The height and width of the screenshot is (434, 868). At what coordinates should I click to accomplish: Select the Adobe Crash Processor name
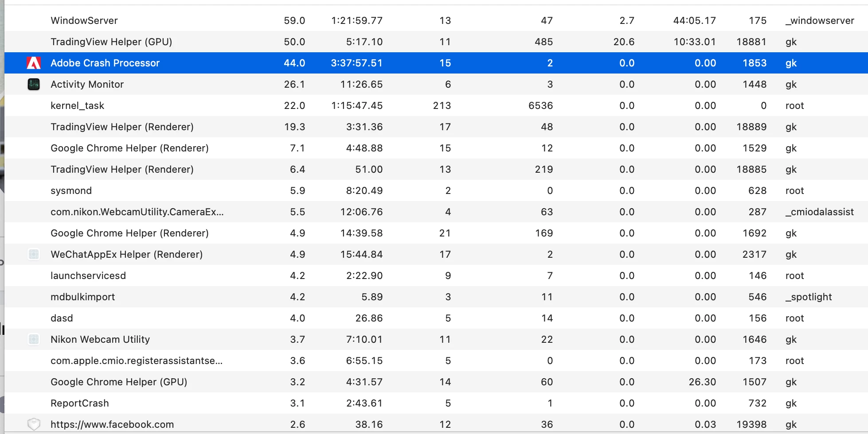point(105,63)
